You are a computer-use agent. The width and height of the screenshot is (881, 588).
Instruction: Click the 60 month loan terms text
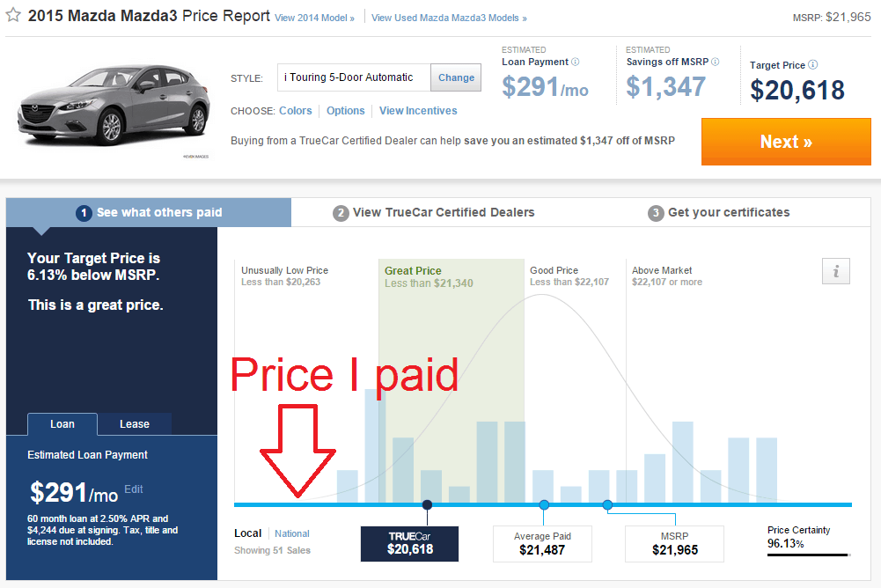(x=103, y=530)
